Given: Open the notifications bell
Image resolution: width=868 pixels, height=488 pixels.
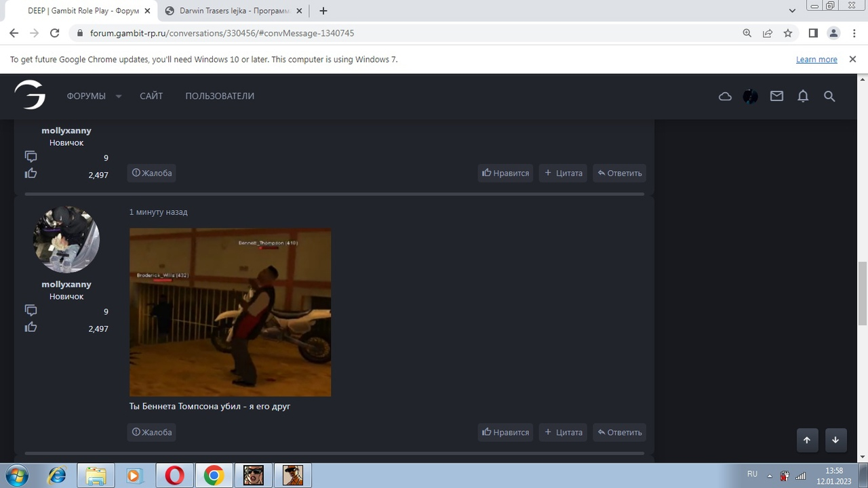Looking at the screenshot, I should (x=803, y=96).
